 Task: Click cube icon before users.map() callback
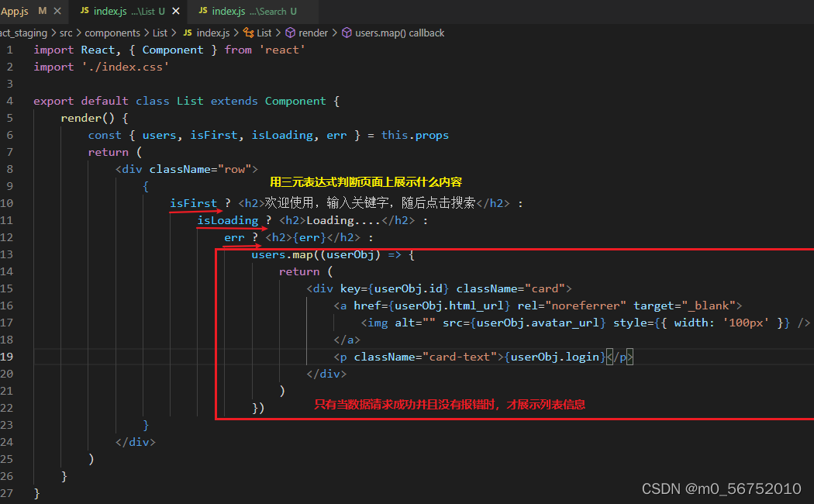coord(347,33)
